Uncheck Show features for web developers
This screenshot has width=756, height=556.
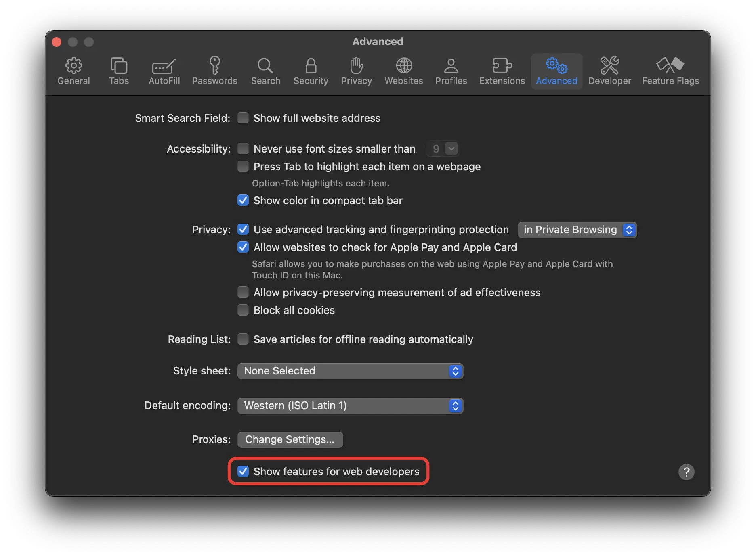pyautogui.click(x=243, y=471)
